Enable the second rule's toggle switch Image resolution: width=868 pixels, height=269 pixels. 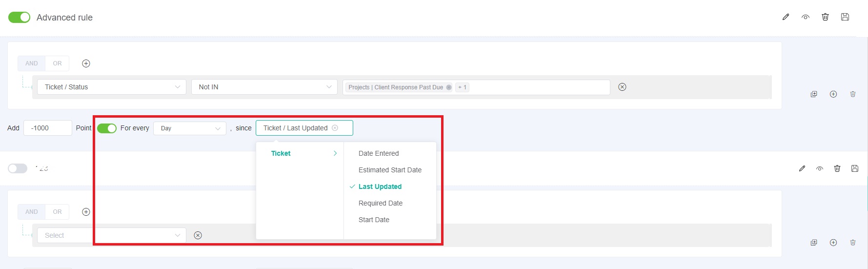pyautogui.click(x=18, y=168)
